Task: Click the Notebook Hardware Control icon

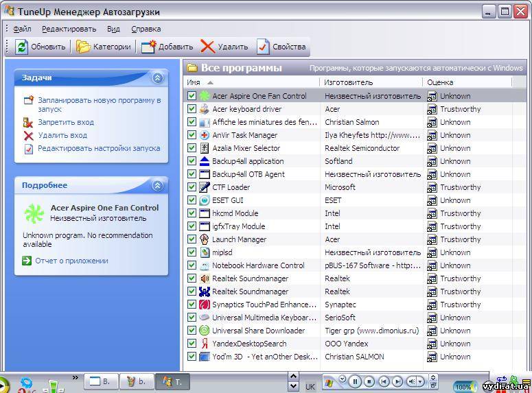Action: point(205,265)
